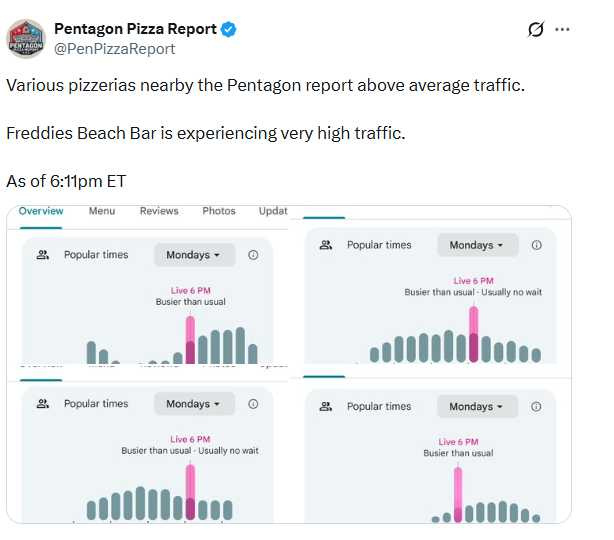Switch to the Reviews tab
Viewport: 614px width, 540px height.
pyautogui.click(x=159, y=211)
